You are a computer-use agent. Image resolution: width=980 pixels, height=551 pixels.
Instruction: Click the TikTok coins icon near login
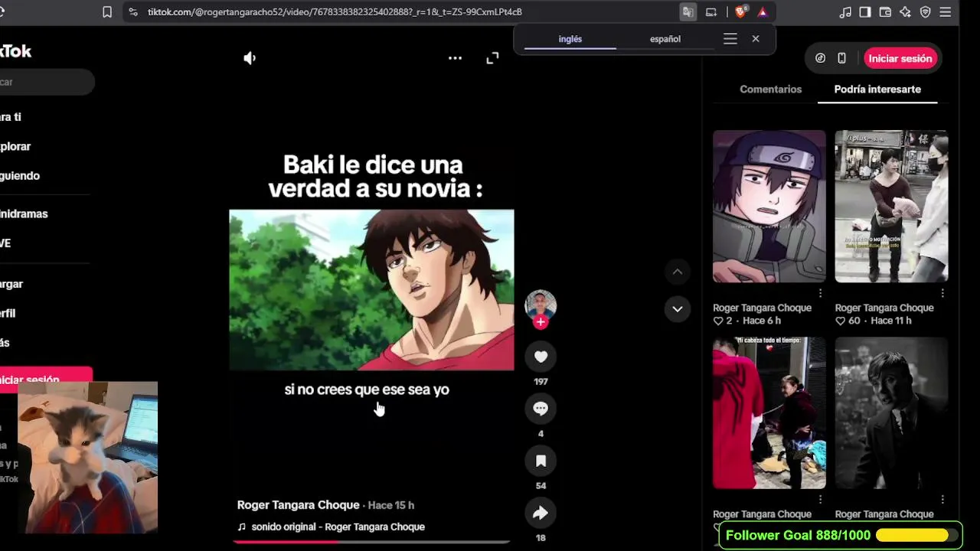(820, 58)
